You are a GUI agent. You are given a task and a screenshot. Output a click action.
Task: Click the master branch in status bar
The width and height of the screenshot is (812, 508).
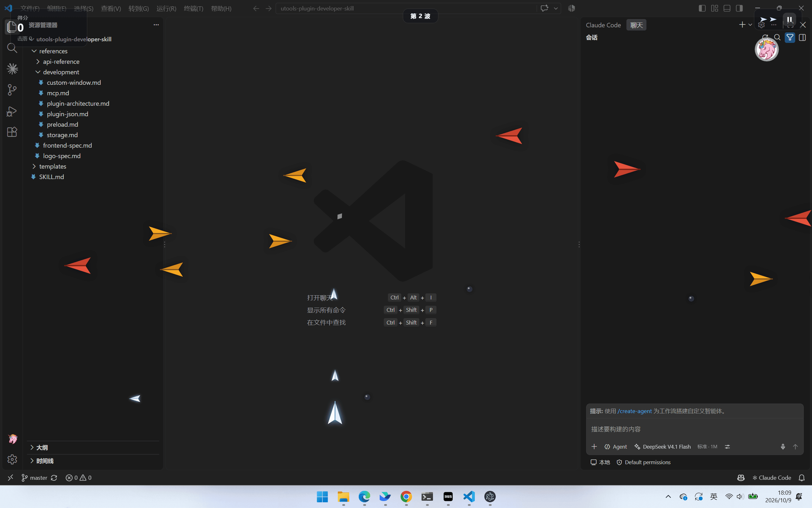coord(35,478)
